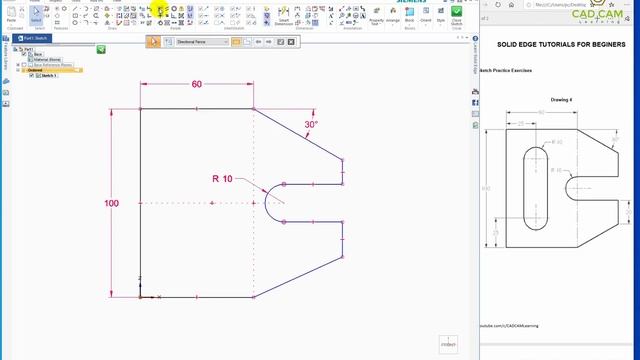Screen dimensions: 640x360
Task: Click the FRONT view cube indicator
Action: (x=448, y=344)
